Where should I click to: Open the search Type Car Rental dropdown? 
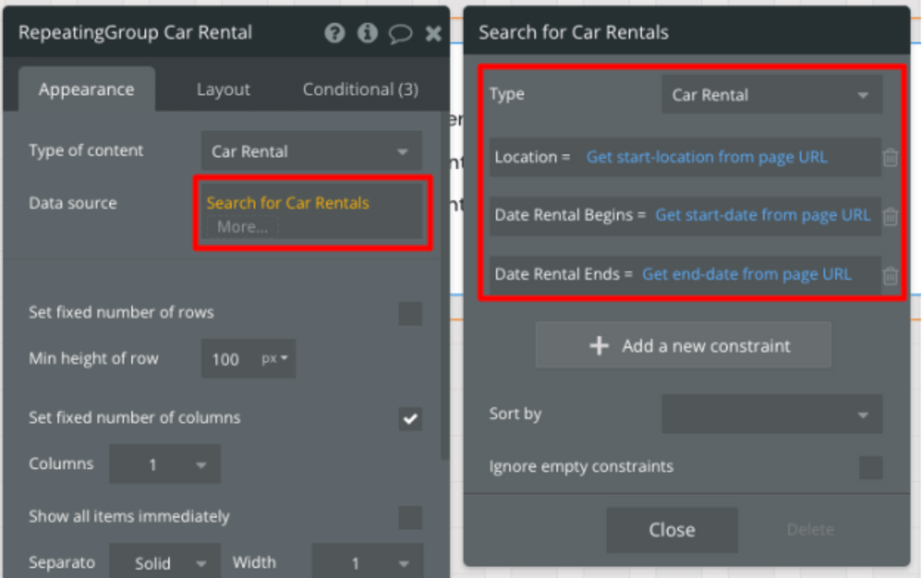[x=772, y=95]
